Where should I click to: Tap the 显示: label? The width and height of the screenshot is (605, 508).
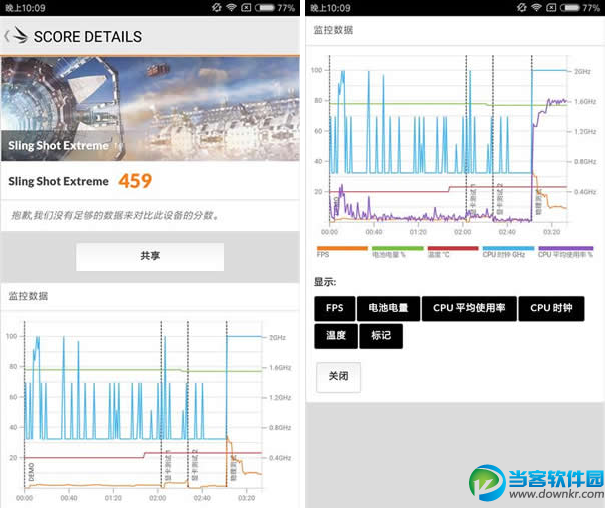[325, 282]
